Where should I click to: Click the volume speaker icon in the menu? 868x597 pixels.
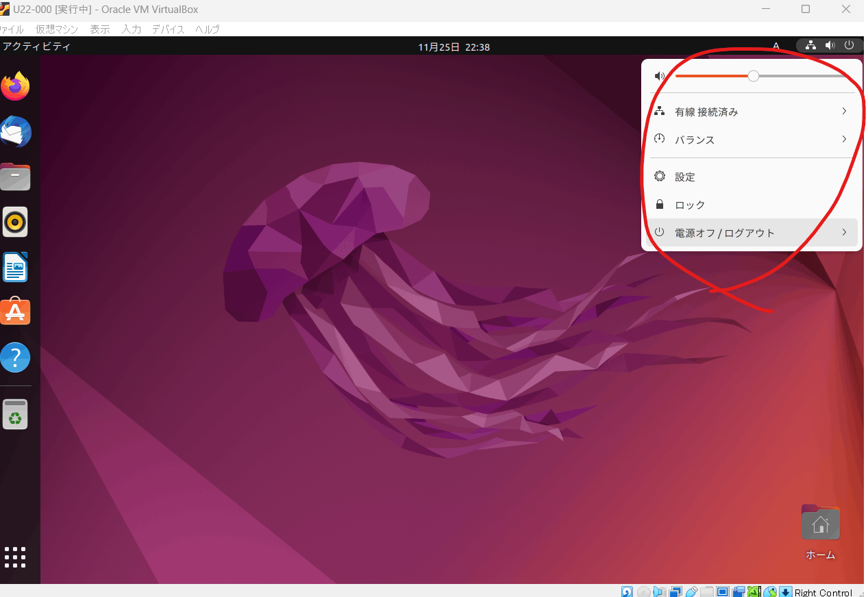tap(659, 77)
